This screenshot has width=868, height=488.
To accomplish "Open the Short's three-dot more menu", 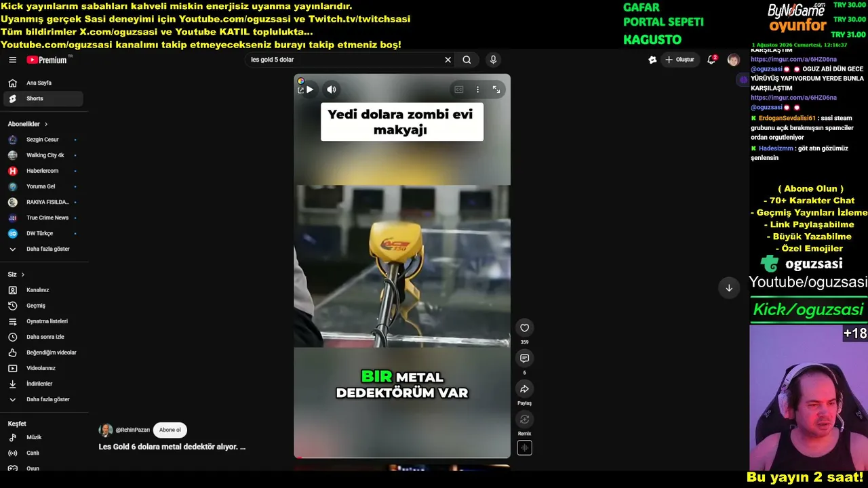I will tap(477, 89).
